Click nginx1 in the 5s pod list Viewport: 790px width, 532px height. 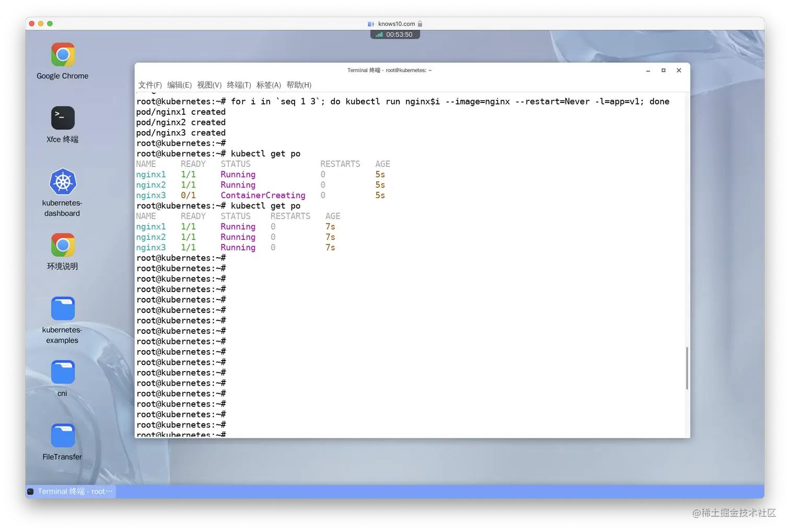tap(151, 175)
